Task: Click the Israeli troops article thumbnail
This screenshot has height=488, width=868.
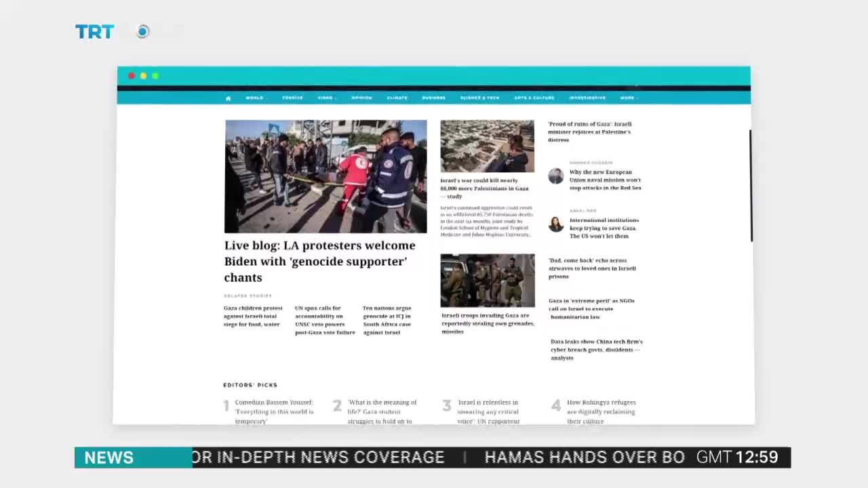Action: click(487, 281)
